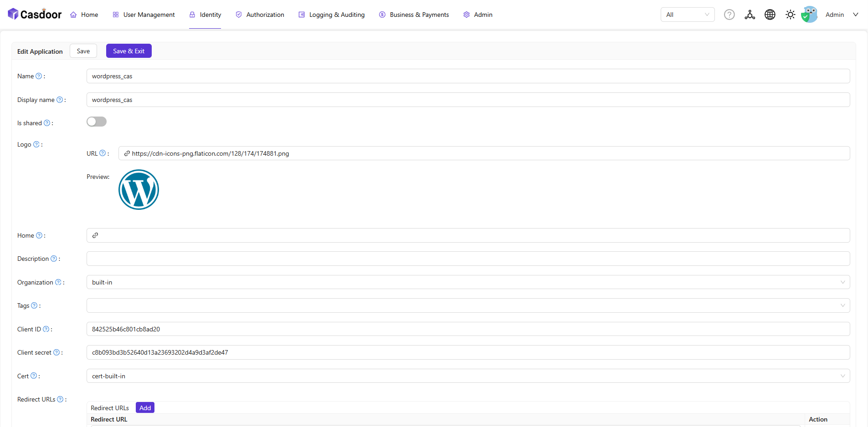Open the Organization dropdown showing built-in
Viewport: 868px width, 427px height.
coord(468,282)
